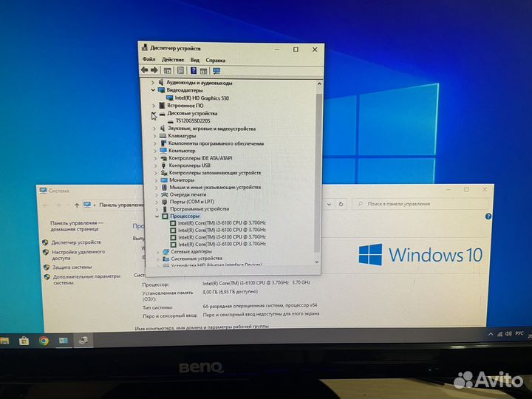532x399 pixels.
Task: Select Программные устройства row
Action: (x=199, y=209)
